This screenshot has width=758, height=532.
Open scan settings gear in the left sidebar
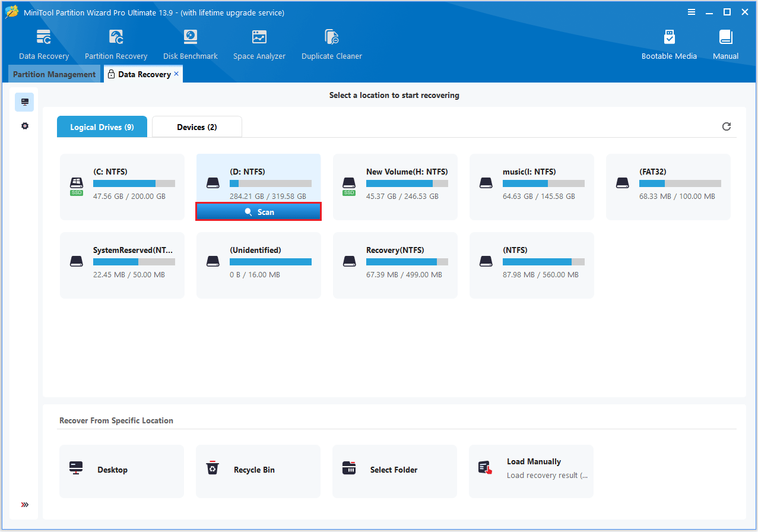pos(24,126)
